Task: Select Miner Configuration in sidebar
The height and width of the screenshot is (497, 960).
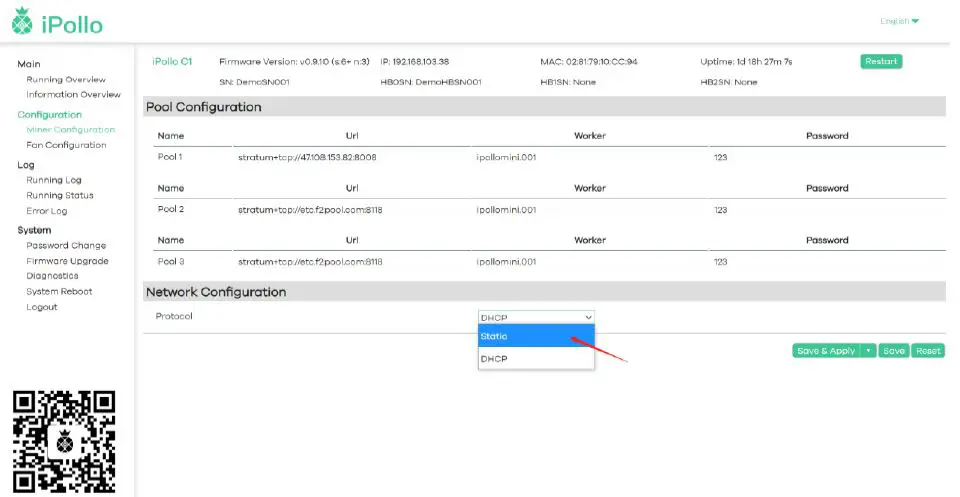Action: (70, 130)
